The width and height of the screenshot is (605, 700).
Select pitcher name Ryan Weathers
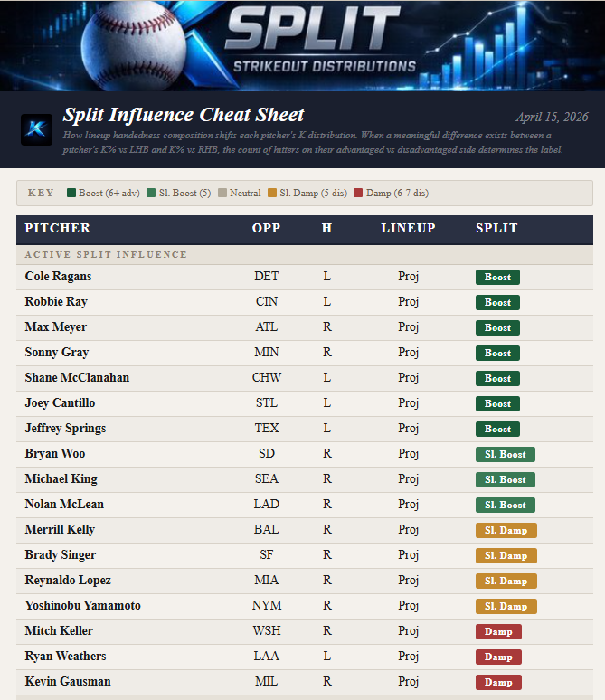[x=65, y=657]
